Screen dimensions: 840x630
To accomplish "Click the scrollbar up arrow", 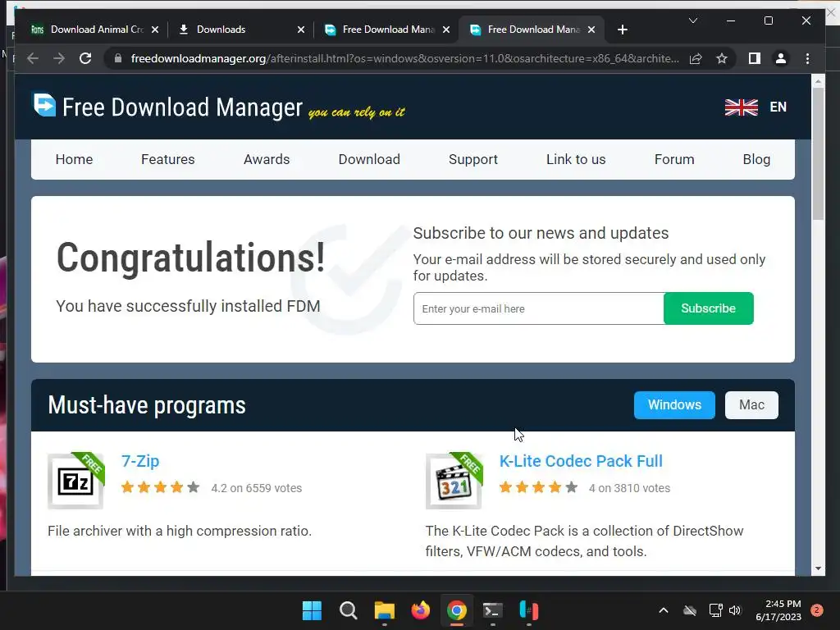I will pos(818,81).
